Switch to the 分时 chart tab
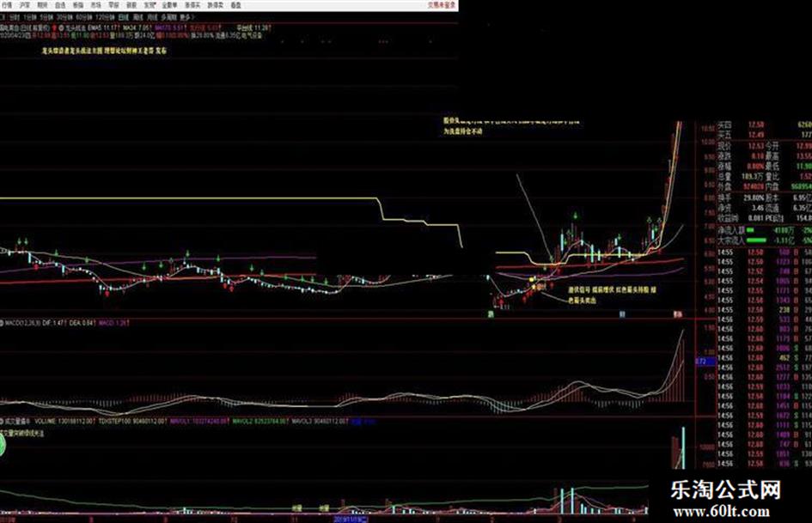Image resolution: width=812 pixels, height=523 pixels. coord(15,17)
